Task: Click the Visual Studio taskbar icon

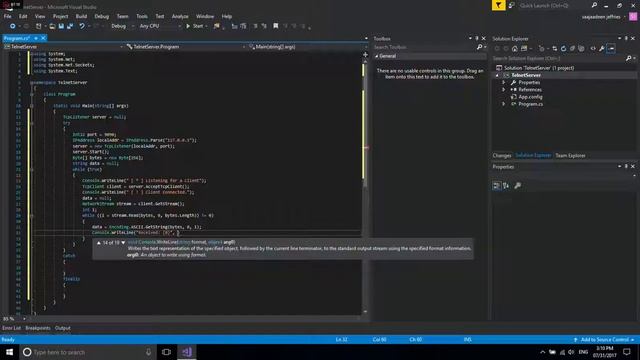Action: click(x=187, y=352)
